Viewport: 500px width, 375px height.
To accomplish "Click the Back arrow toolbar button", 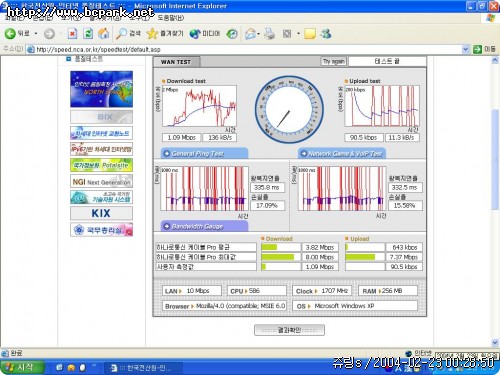I will point(17,33).
